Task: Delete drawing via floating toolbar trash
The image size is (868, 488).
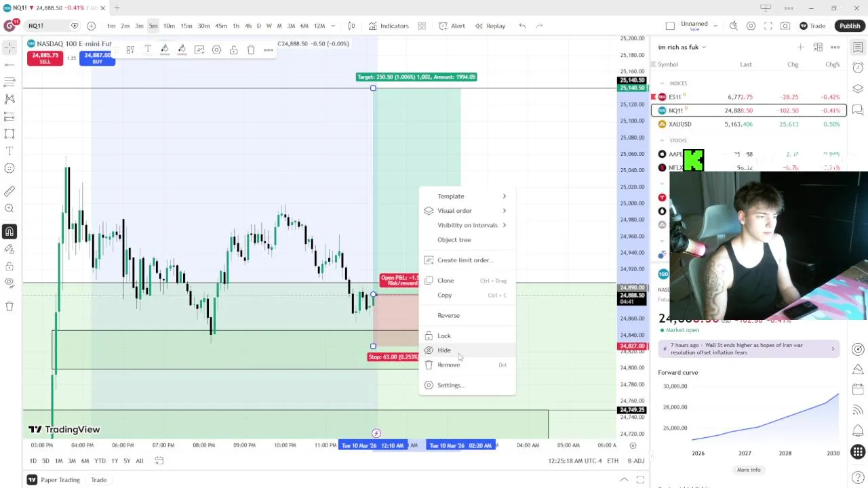Action: tap(251, 49)
